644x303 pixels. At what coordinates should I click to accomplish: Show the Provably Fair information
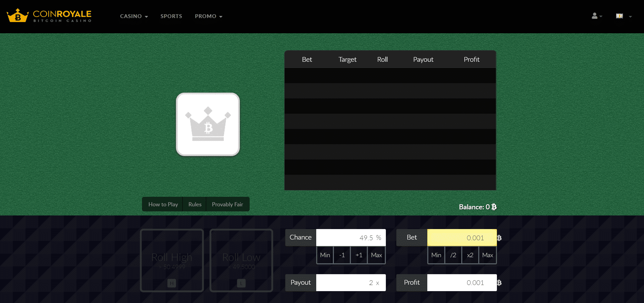click(227, 204)
